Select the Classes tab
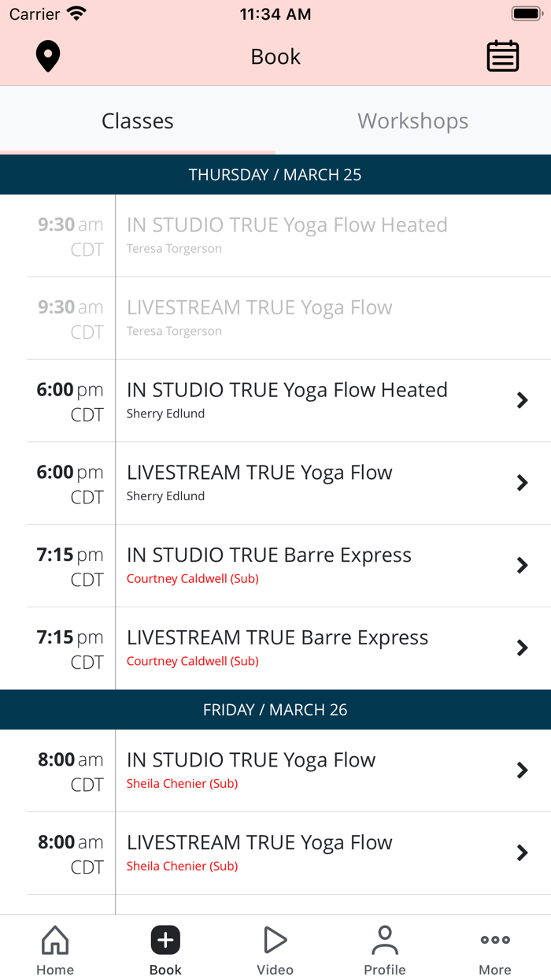The image size is (551, 980). [x=137, y=121]
